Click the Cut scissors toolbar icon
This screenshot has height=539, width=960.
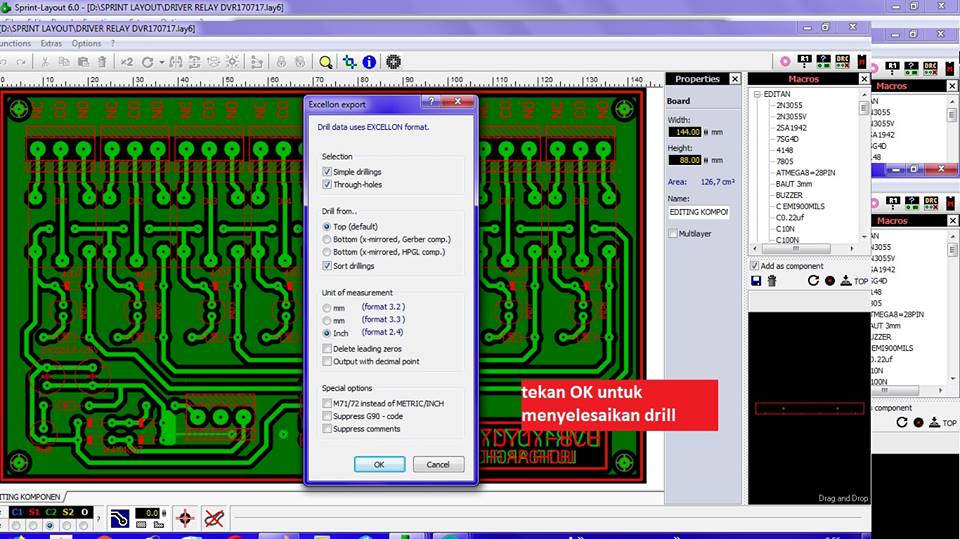(x=45, y=62)
